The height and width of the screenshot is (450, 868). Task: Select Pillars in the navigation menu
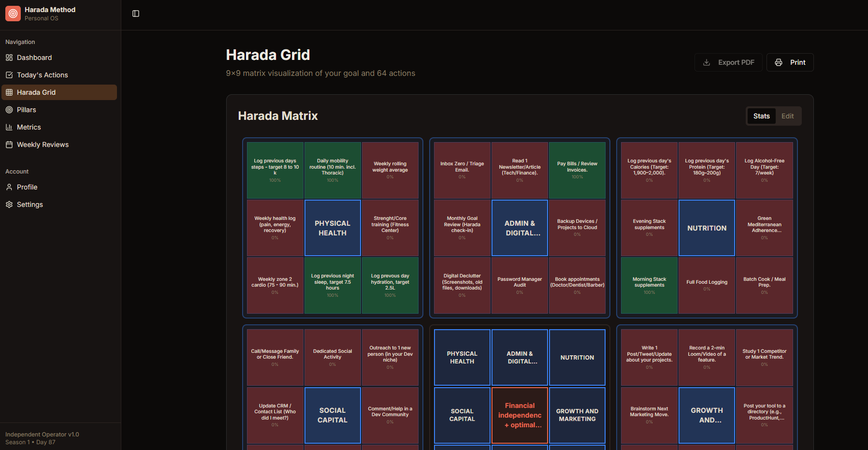[26, 109]
